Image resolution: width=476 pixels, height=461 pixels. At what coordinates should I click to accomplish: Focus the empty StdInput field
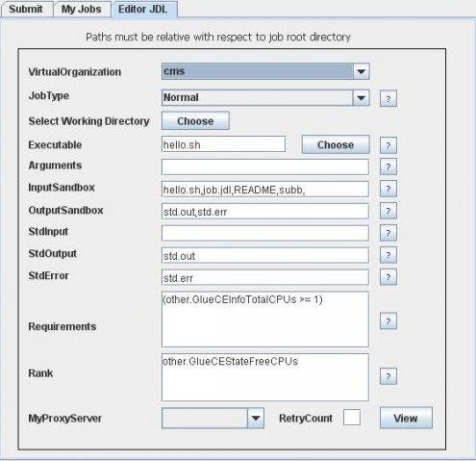[x=265, y=233]
